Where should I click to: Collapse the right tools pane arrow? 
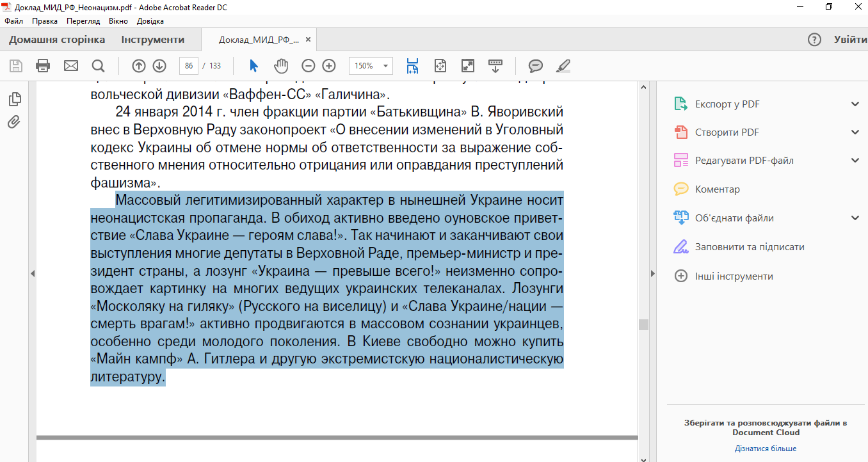point(653,274)
